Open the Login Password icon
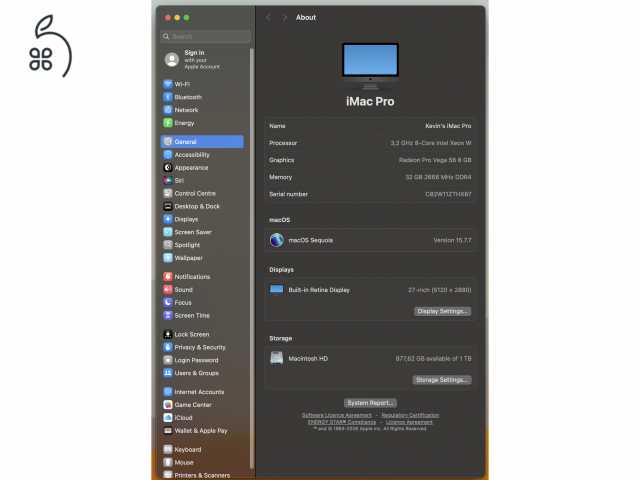 [x=168, y=360]
